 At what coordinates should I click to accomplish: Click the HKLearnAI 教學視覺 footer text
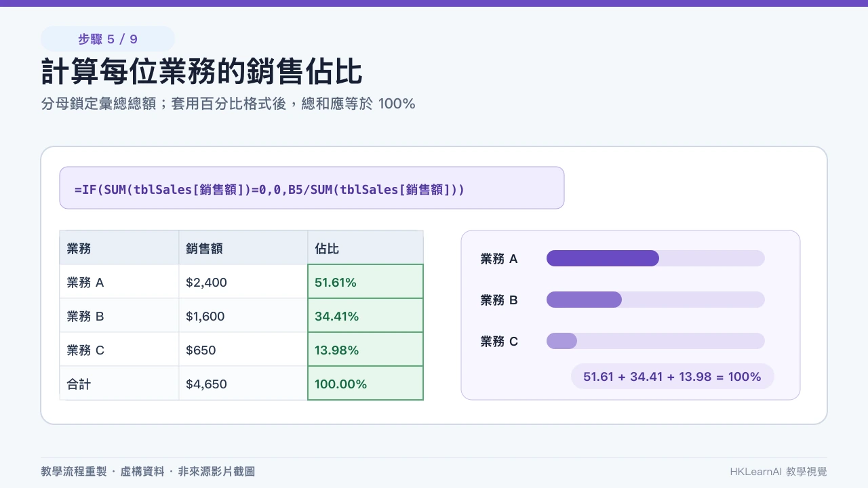(x=778, y=471)
